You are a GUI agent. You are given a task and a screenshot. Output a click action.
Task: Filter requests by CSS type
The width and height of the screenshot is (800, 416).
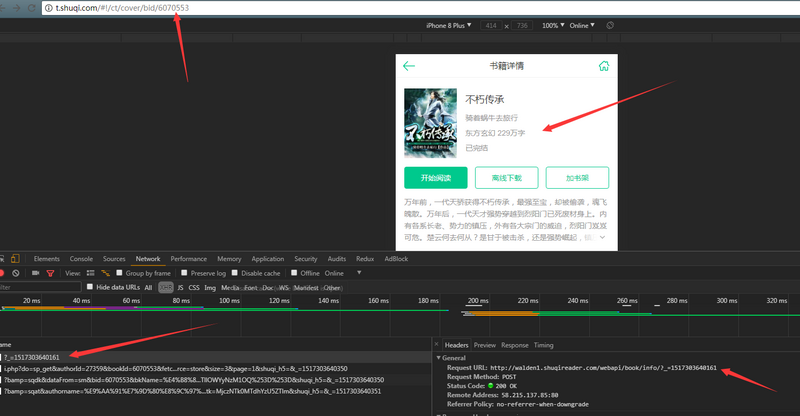(194, 287)
